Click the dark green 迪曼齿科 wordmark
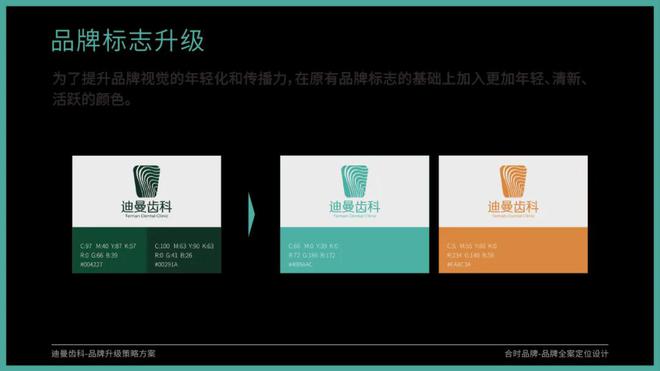 (146, 207)
